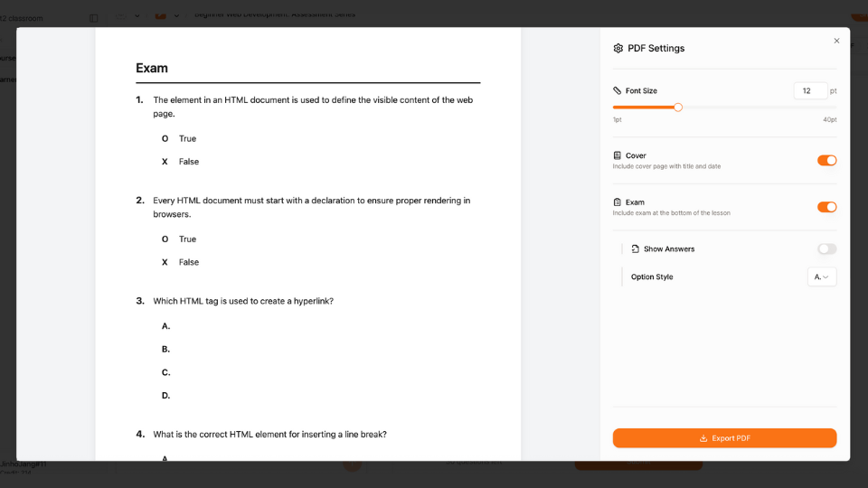Click option A of hyperlink question

[x=166, y=326]
